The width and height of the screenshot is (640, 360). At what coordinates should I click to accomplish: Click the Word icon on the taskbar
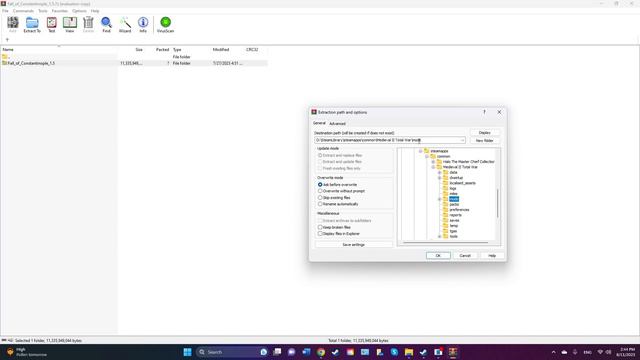[306, 352]
